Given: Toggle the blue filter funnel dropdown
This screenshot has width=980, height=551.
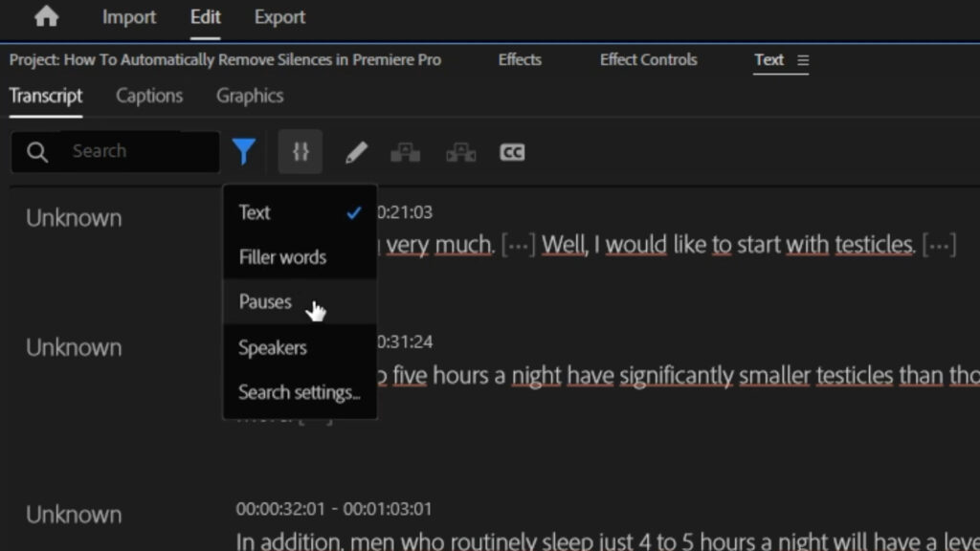Looking at the screenshot, I should point(244,152).
